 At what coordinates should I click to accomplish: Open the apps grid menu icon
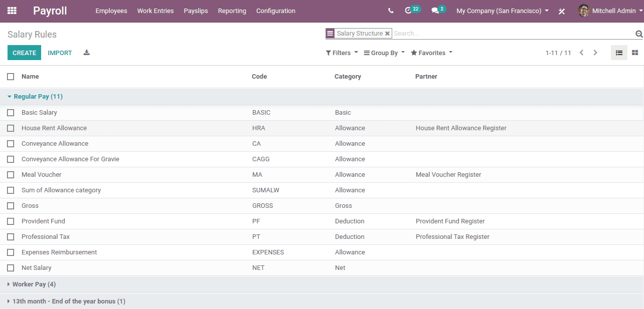point(12,11)
